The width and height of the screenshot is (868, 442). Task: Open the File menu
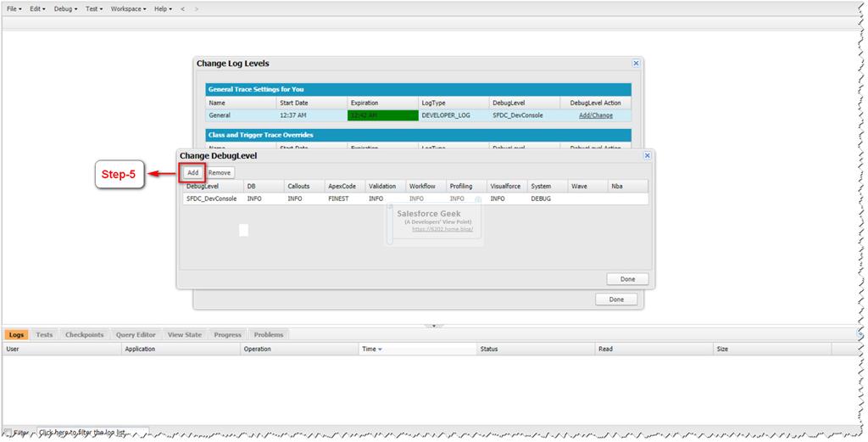[x=14, y=8]
